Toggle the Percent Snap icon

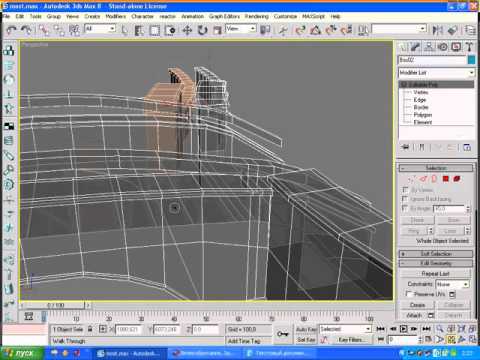pyautogui.click(x=331, y=30)
